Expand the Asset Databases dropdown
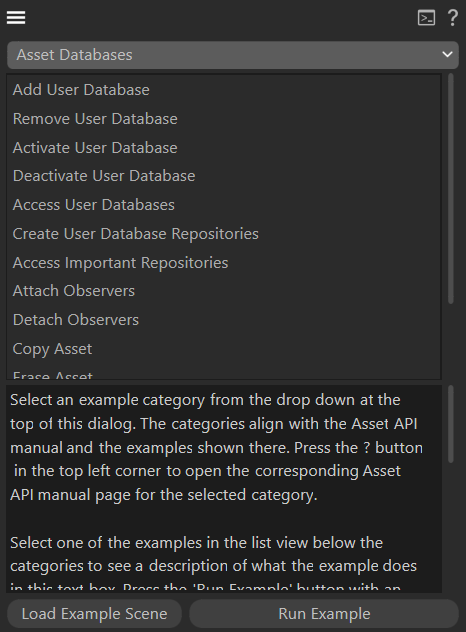 click(233, 55)
